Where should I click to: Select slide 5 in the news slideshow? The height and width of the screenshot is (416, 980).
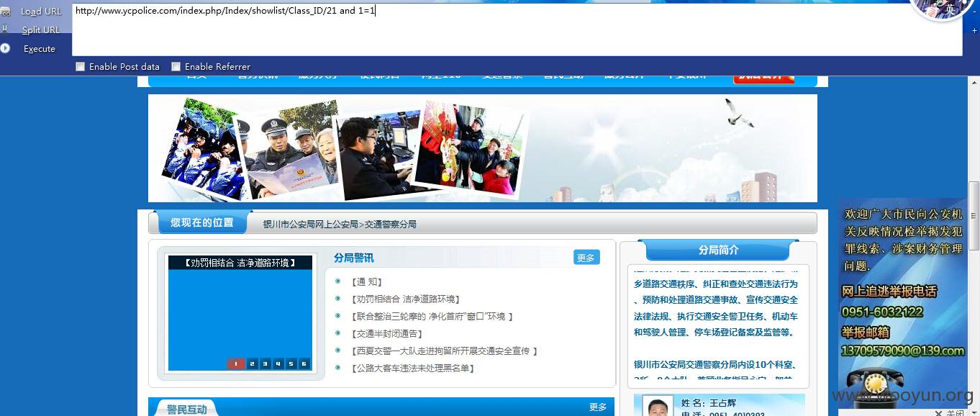click(291, 363)
